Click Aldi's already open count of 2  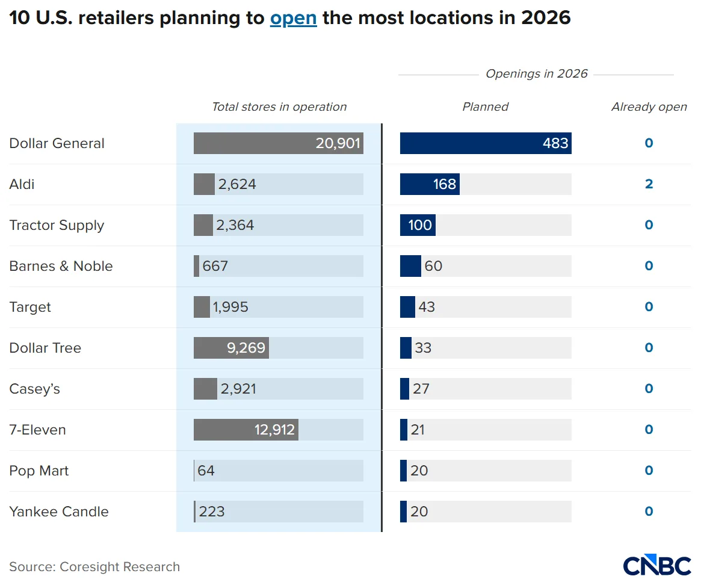pos(649,184)
